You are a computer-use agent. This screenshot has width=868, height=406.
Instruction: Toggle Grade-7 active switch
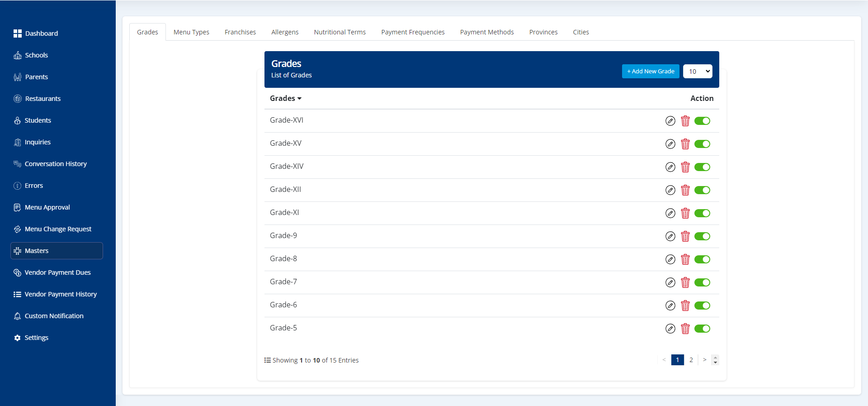point(702,282)
